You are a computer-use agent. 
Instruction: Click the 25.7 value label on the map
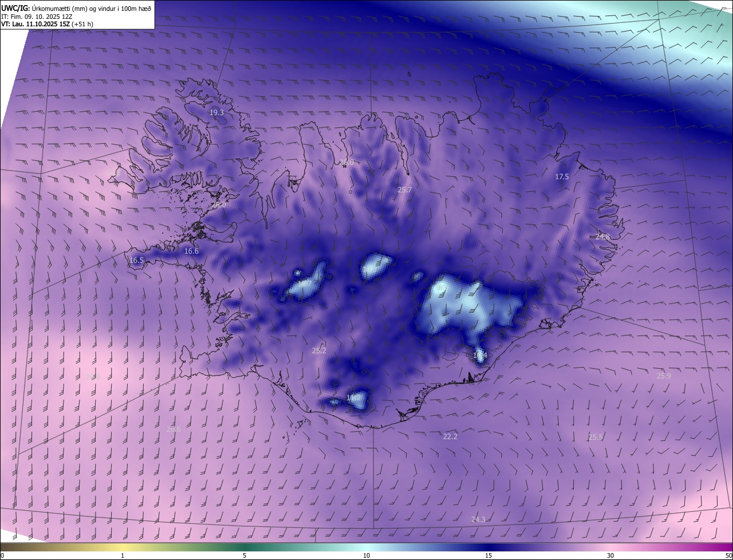coord(405,190)
